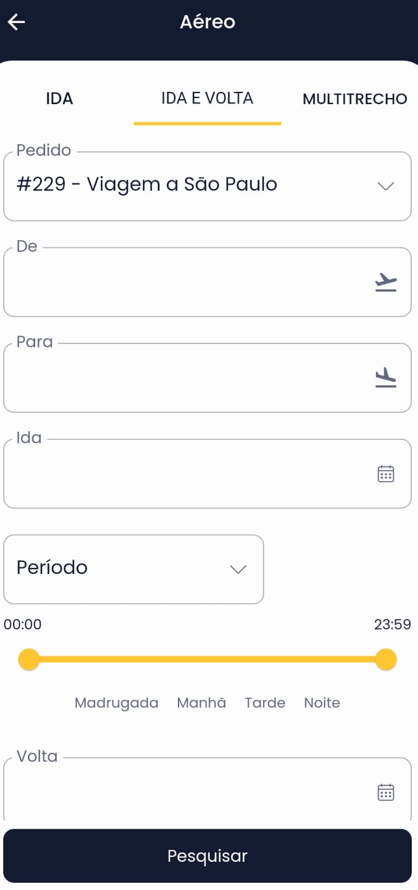Click the 00:00 start slider handle
The image size is (418, 890).
coord(29,660)
